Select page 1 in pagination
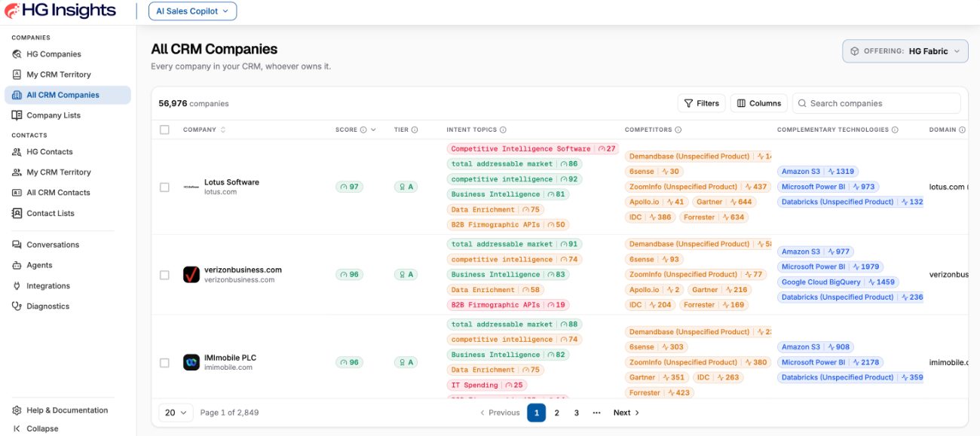The width and height of the screenshot is (980, 436). coord(536,413)
